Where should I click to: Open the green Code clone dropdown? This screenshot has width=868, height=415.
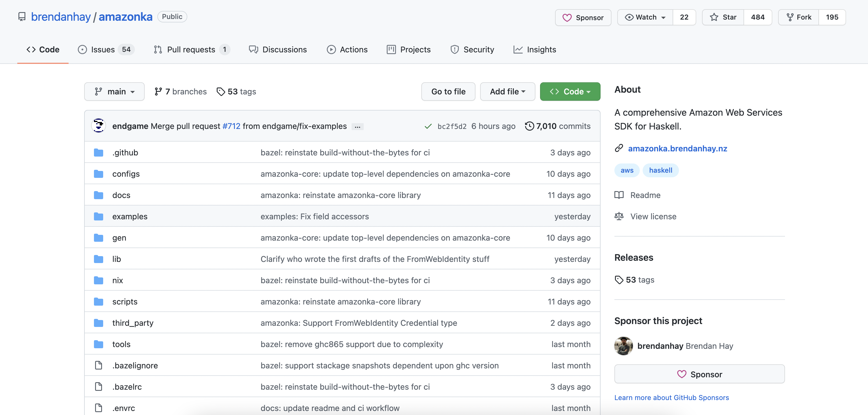click(x=570, y=92)
